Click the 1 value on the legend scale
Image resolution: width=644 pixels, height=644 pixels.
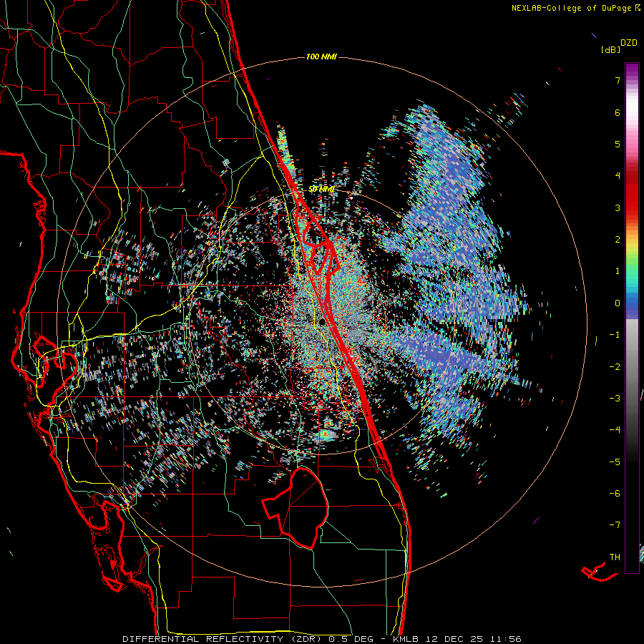(618, 271)
